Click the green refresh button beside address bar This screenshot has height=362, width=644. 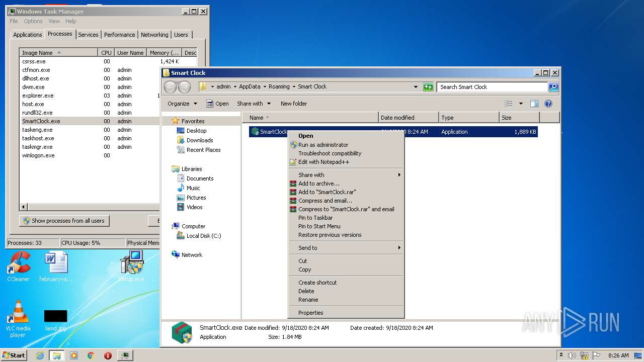[428, 87]
